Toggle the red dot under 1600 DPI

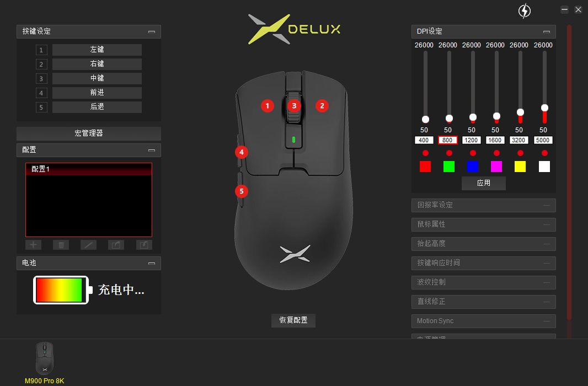[496, 153]
